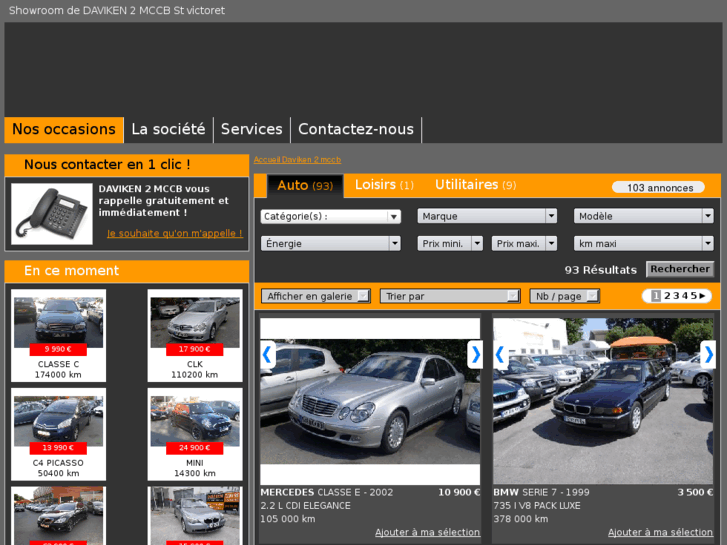Click the 378 000 km text

pyautogui.click(x=521, y=519)
